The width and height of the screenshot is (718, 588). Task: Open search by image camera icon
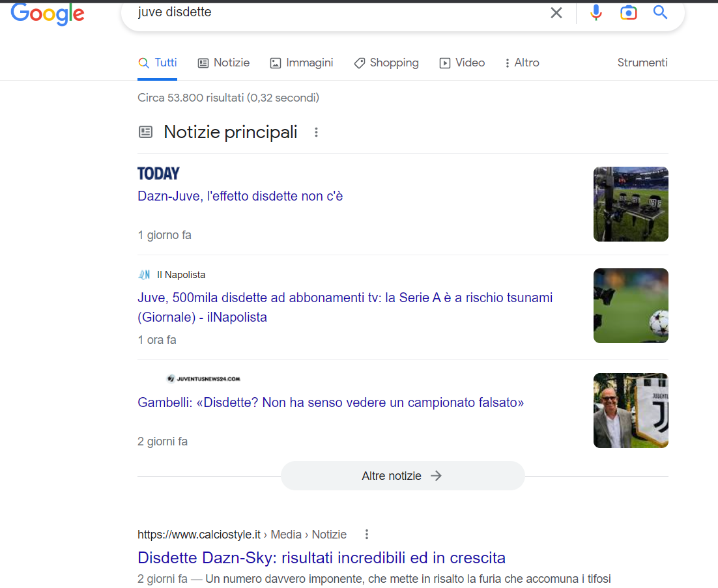click(x=628, y=13)
